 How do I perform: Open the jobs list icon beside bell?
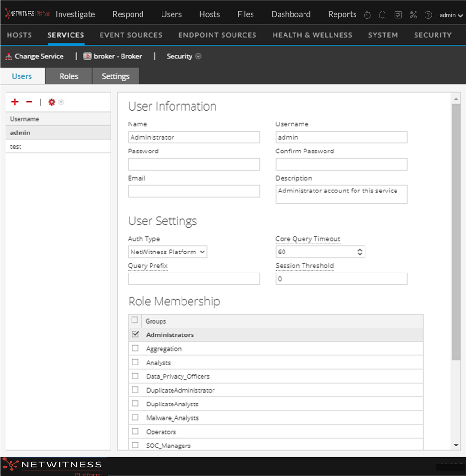coord(398,15)
